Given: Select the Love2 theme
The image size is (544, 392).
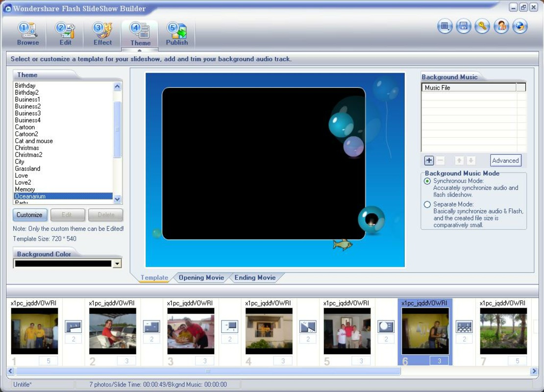Looking at the screenshot, I should [x=63, y=182].
